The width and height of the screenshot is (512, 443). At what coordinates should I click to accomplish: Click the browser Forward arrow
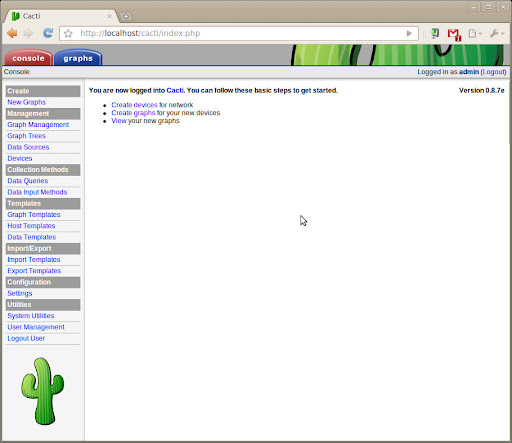click(x=28, y=33)
